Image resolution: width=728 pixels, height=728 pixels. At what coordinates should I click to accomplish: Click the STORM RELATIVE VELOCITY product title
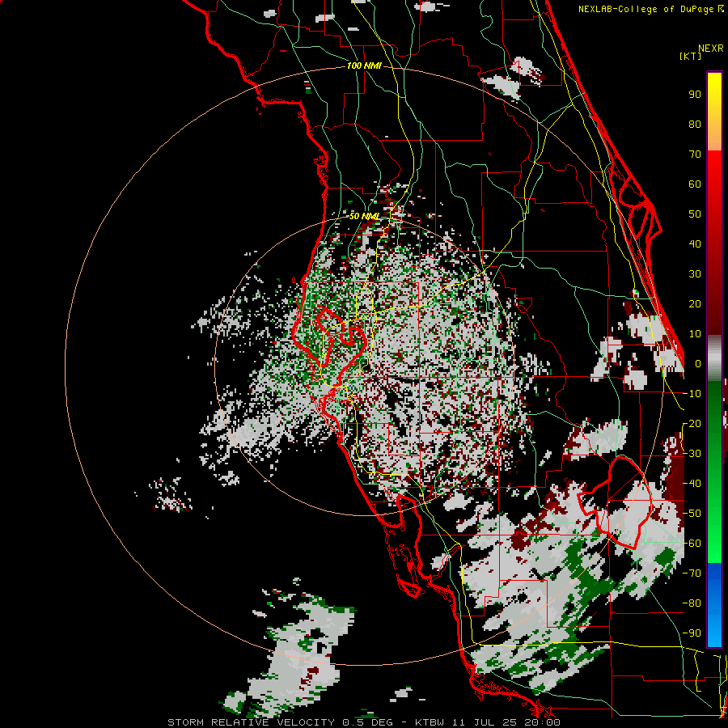pyautogui.click(x=251, y=722)
